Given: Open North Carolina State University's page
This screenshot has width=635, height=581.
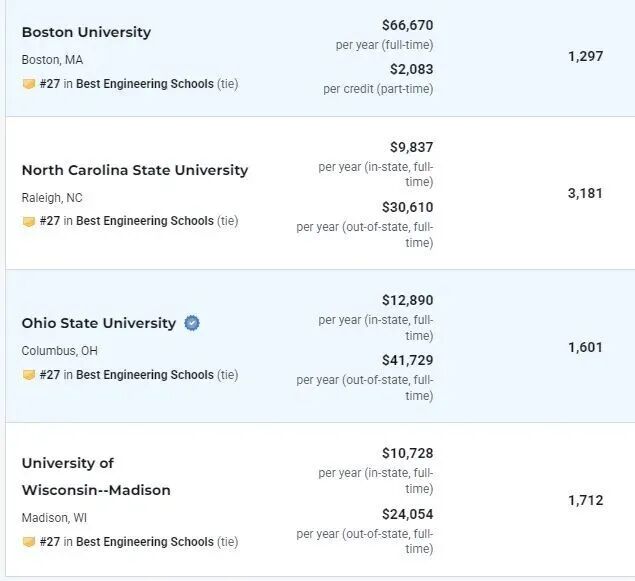Looking at the screenshot, I should (x=135, y=170).
